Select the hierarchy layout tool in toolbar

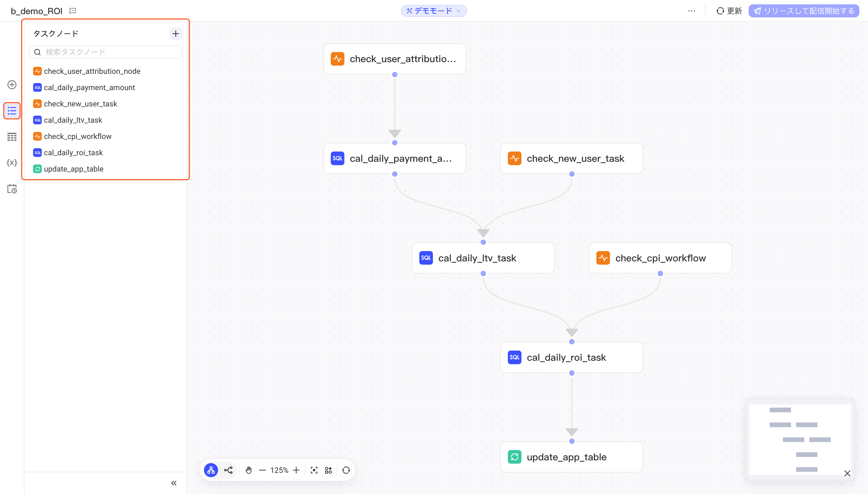click(211, 470)
